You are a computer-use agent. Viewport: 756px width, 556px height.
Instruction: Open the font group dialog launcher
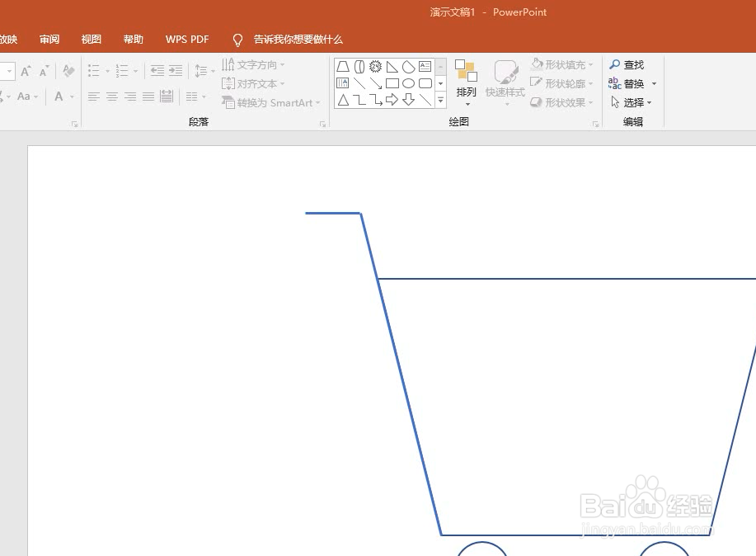click(x=74, y=124)
